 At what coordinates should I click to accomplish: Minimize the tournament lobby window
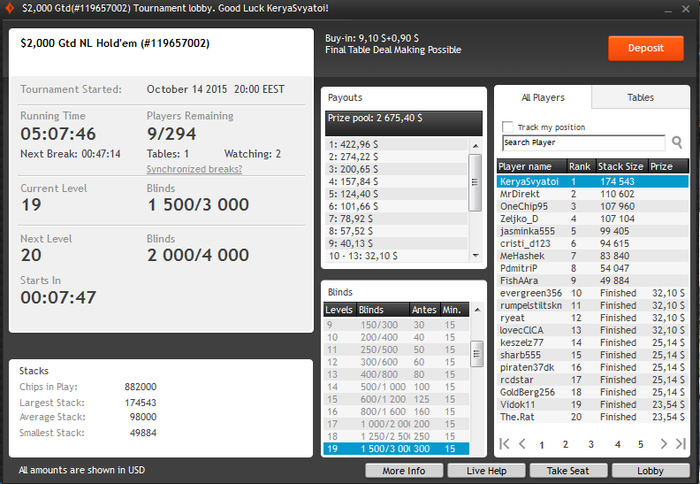[x=668, y=9]
